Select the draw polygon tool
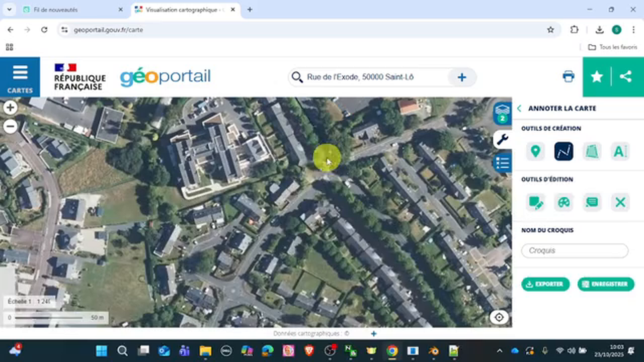644x362 pixels. pos(592,151)
